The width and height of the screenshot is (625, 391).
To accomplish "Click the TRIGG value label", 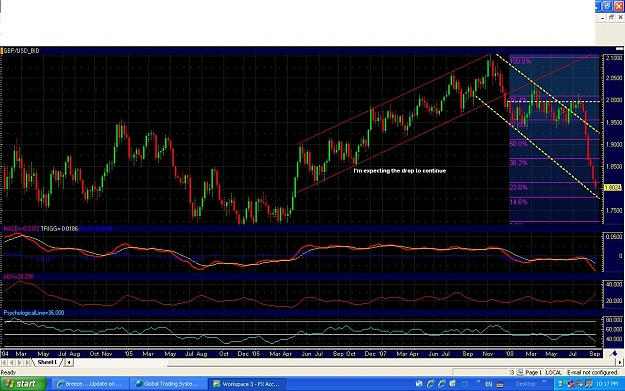I will click(59, 229).
